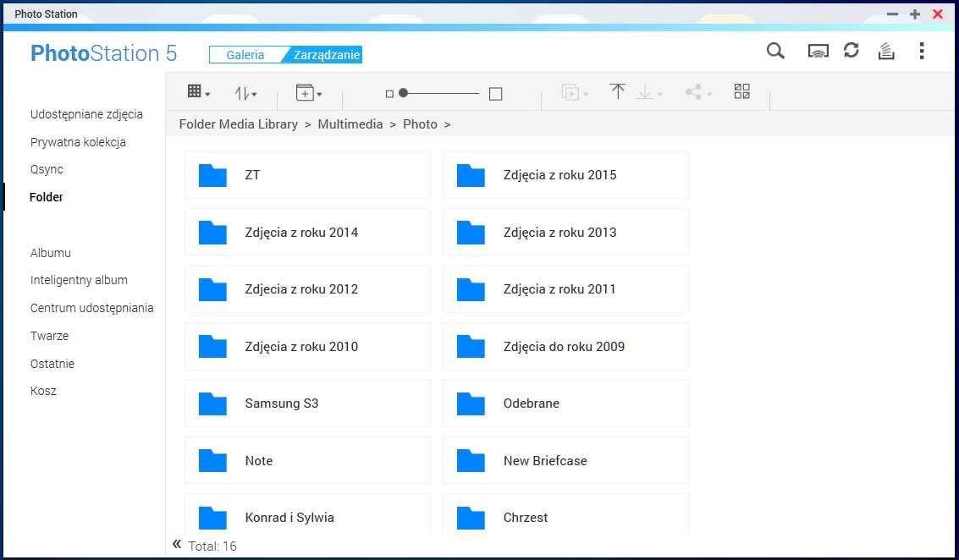
Task: Click Folder Media Library breadcrumb
Action: (x=238, y=124)
